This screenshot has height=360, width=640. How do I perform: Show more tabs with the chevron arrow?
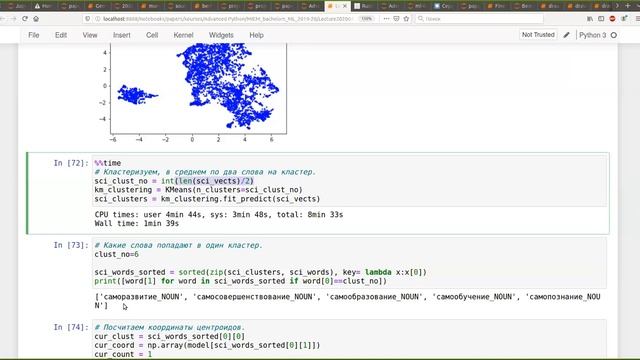click(617, 6)
